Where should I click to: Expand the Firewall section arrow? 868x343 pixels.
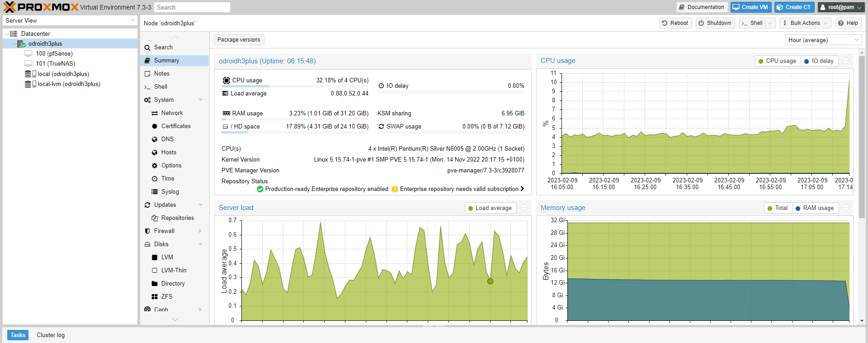(x=200, y=231)
